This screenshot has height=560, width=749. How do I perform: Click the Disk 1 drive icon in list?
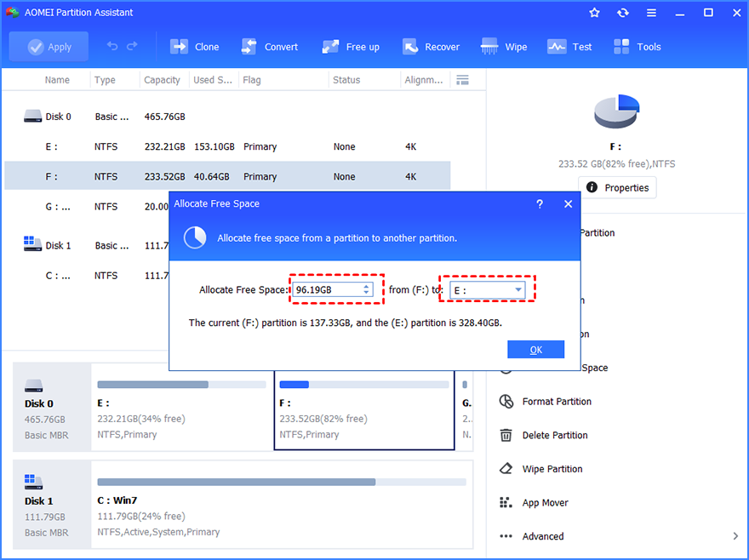[x=33, y=244]
